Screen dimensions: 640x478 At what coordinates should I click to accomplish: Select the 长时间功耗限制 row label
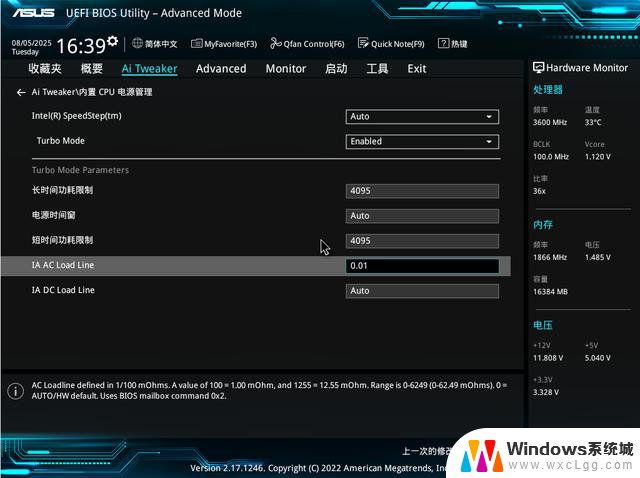coord(62,190)
